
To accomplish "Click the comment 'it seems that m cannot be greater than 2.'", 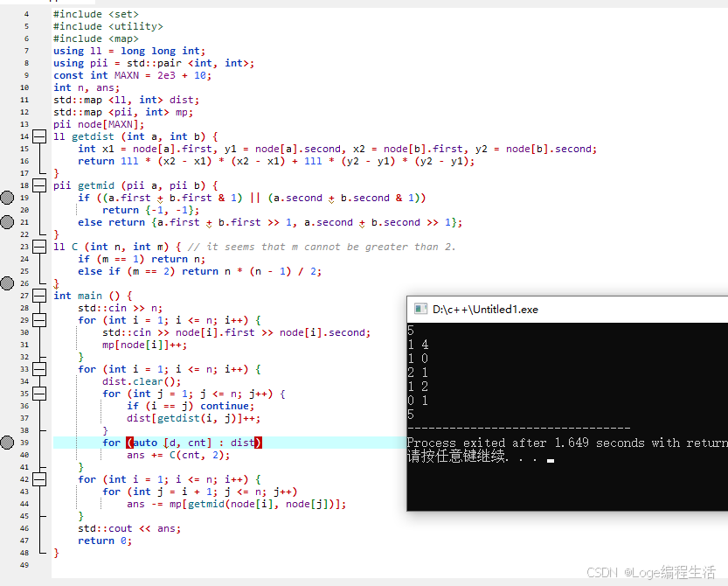I will (x=322, y=247).
